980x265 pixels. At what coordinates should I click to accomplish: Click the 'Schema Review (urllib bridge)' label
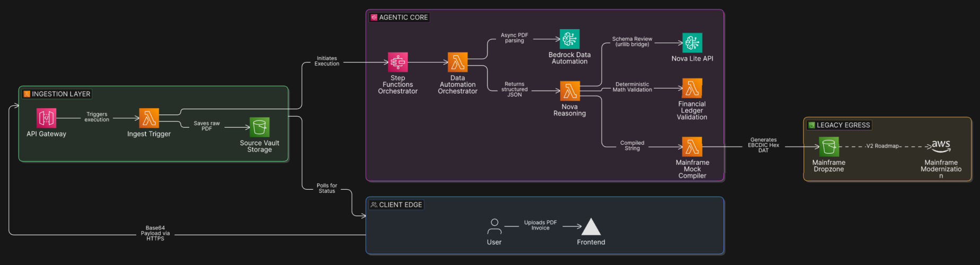coord(632,41)
